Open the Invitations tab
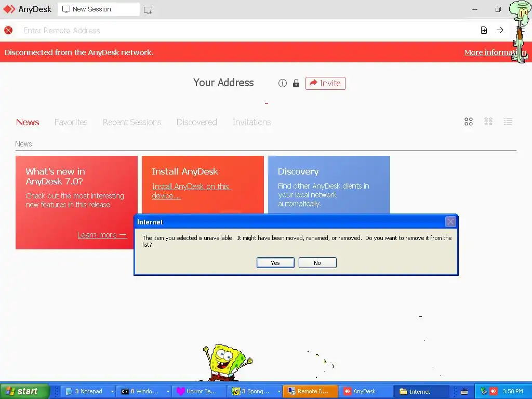Image resolution: width=532 pixels, height=399 pixels. 252,122
